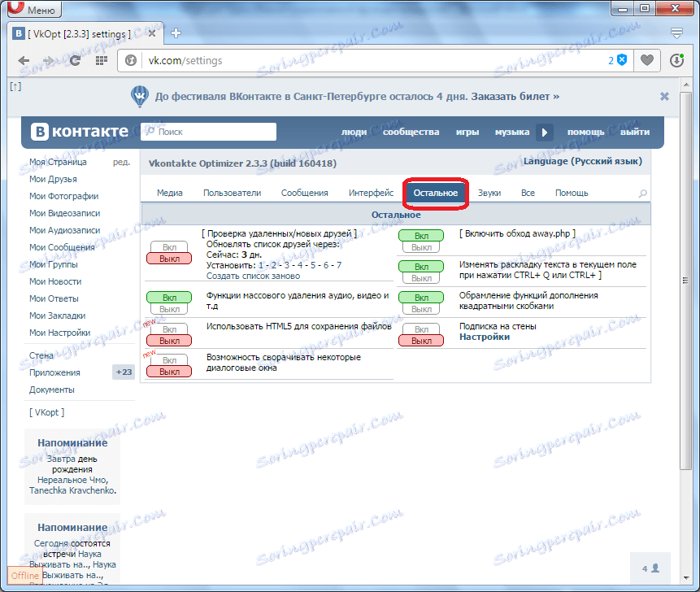Image resolution: width=700 pixels, height=592 pixels.
Task: Open Tanechka Kravchenko birthday reminder link
Action: pos(72,490)
